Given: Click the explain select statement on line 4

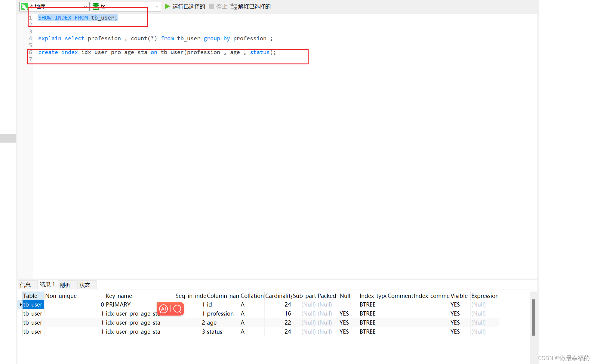Looking at the screenshot, I should point(155,39).
